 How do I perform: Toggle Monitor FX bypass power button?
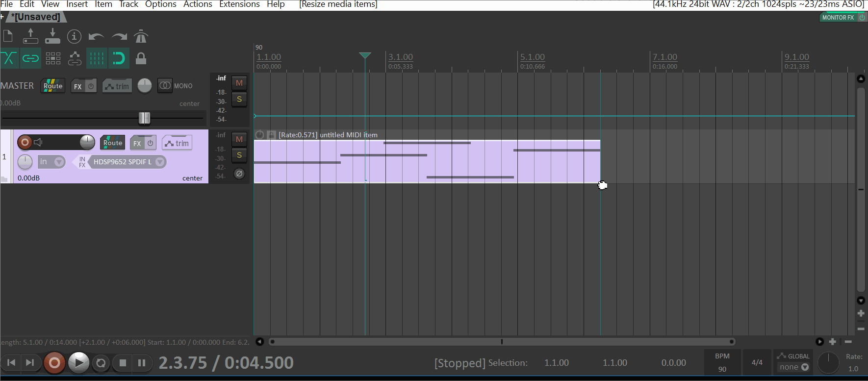[862, 17]
